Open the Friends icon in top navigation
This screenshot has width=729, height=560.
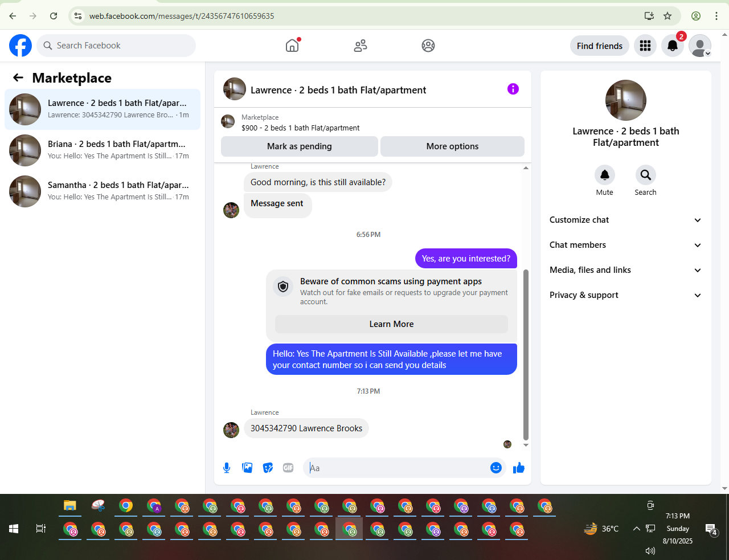click(x=361, y=46)
